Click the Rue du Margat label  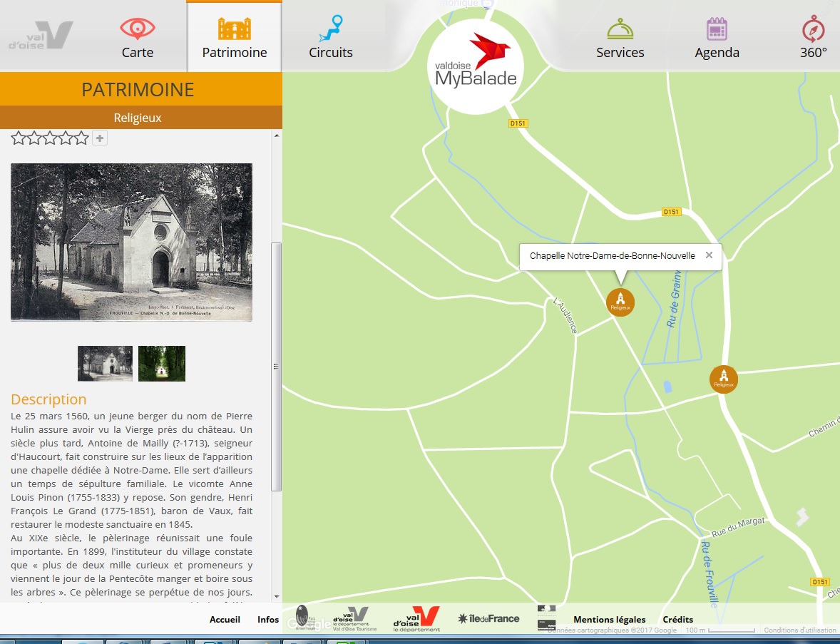pyautogui.click(x=738, y=527)
